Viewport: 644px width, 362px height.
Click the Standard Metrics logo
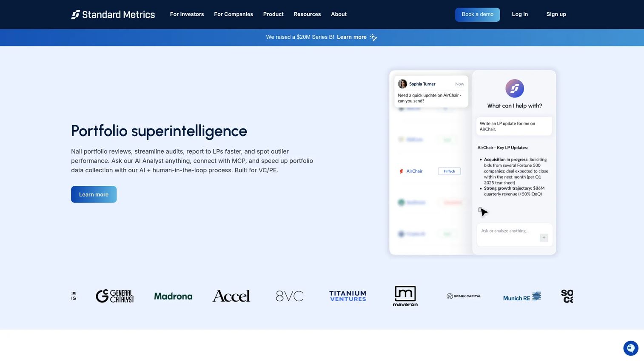113,14
